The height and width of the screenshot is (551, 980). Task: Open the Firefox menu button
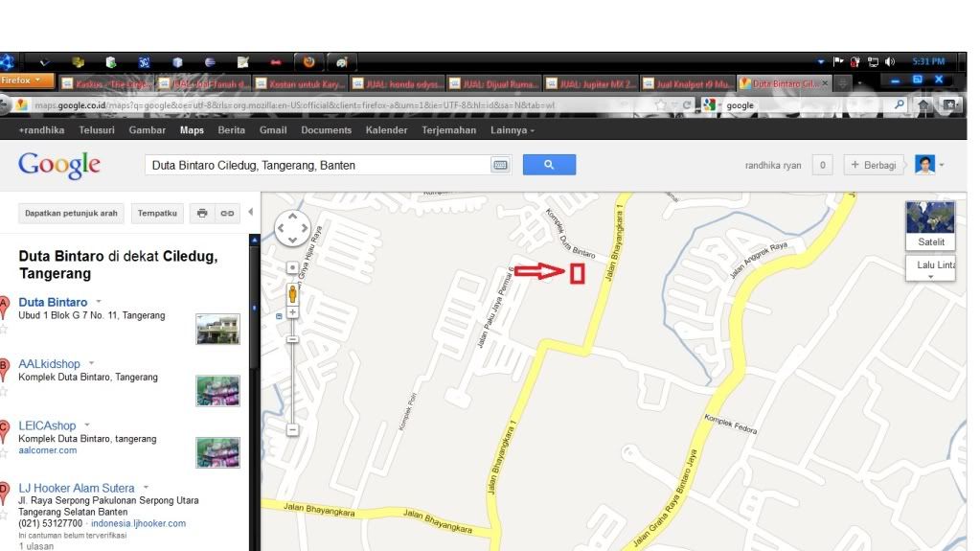tap(26, 80)
